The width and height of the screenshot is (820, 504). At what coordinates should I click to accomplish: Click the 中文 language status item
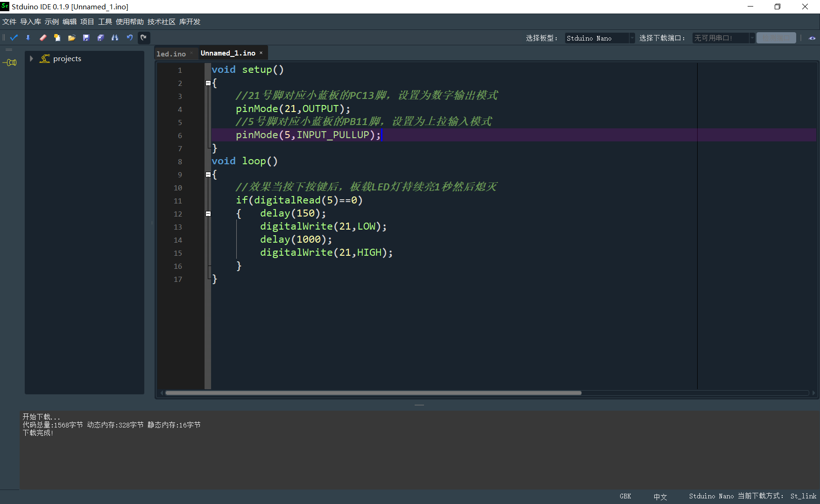point(660,497)
